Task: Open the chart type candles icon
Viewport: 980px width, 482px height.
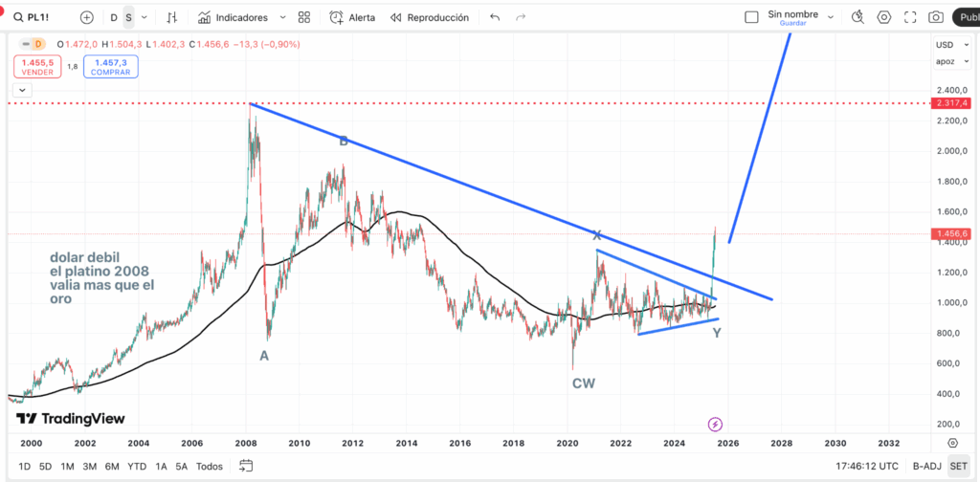Action: pos(172,17)
